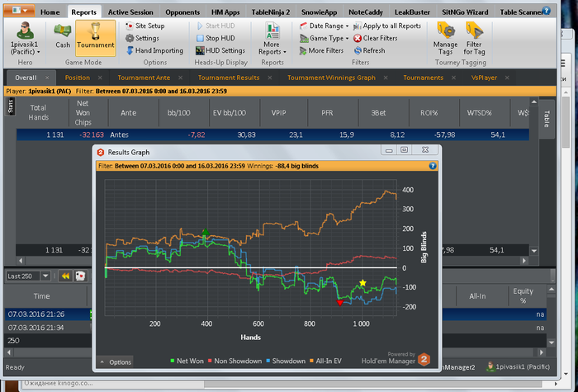This screenshot has height=392, width=578.
Task: Open the hero selector 1pivasik1 (Pacific)
Action: (25, 39)
